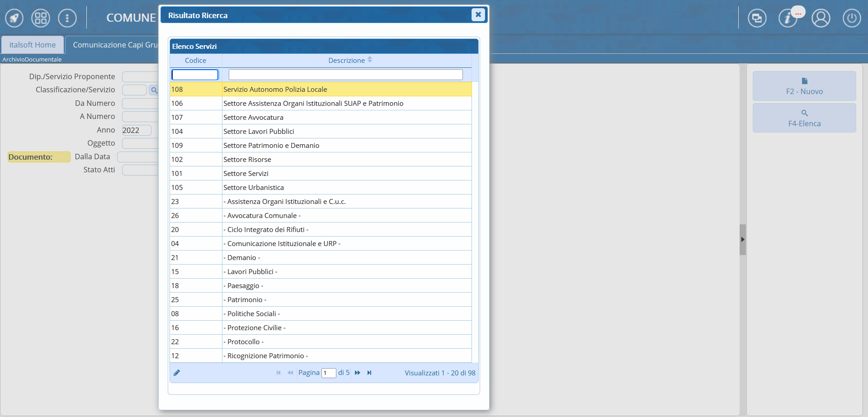The height and width of the screenshot is (417, 868).
Task: Click the F4-Elenca button
Action: (x=804, y=118)
